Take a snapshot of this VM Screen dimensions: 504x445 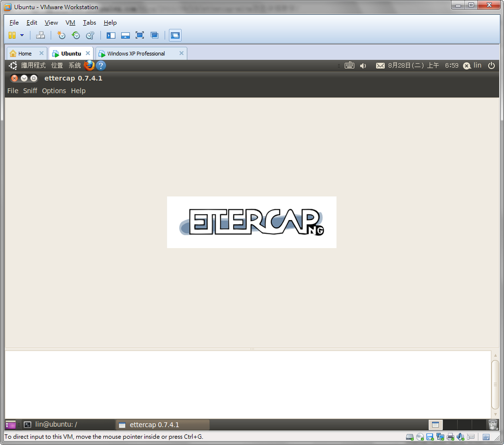point(61,35)
